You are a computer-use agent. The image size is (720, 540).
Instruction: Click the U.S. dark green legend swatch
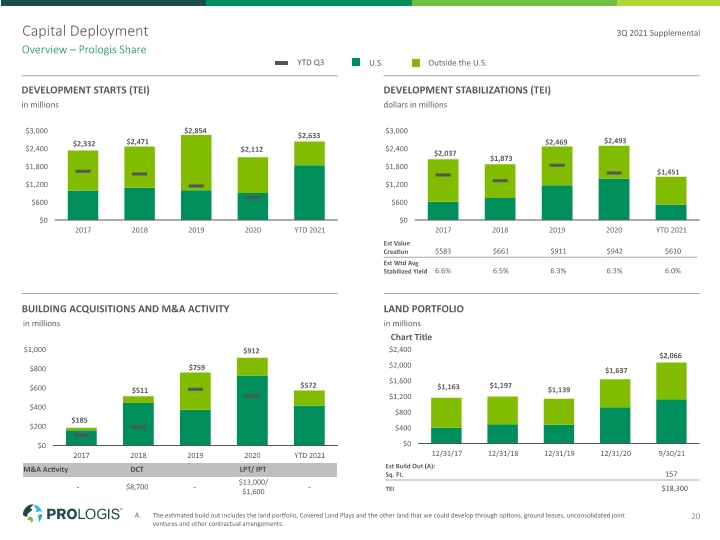(x=356, y=62)
